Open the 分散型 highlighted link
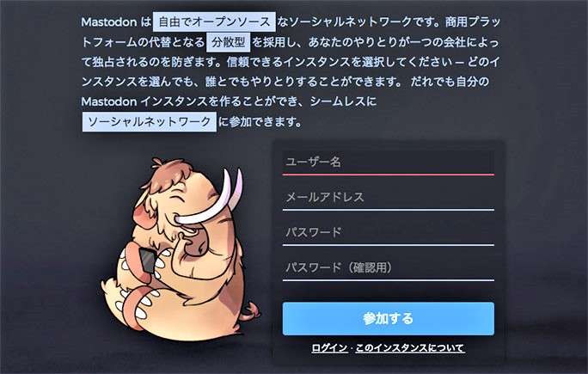 pyautogui.click(x=228, y=42)
